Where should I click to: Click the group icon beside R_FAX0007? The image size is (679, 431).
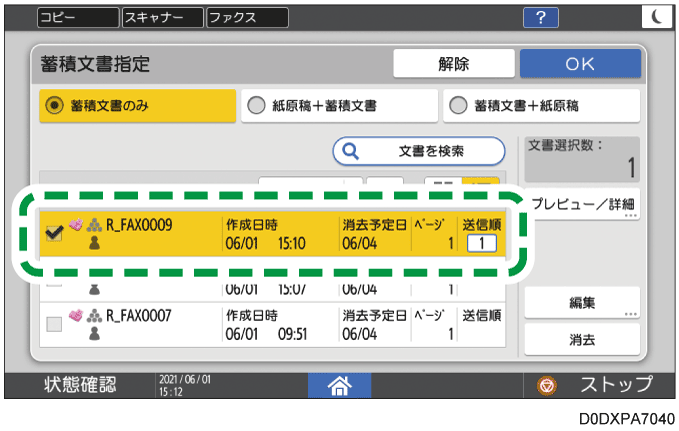click(x=94, y=316)
